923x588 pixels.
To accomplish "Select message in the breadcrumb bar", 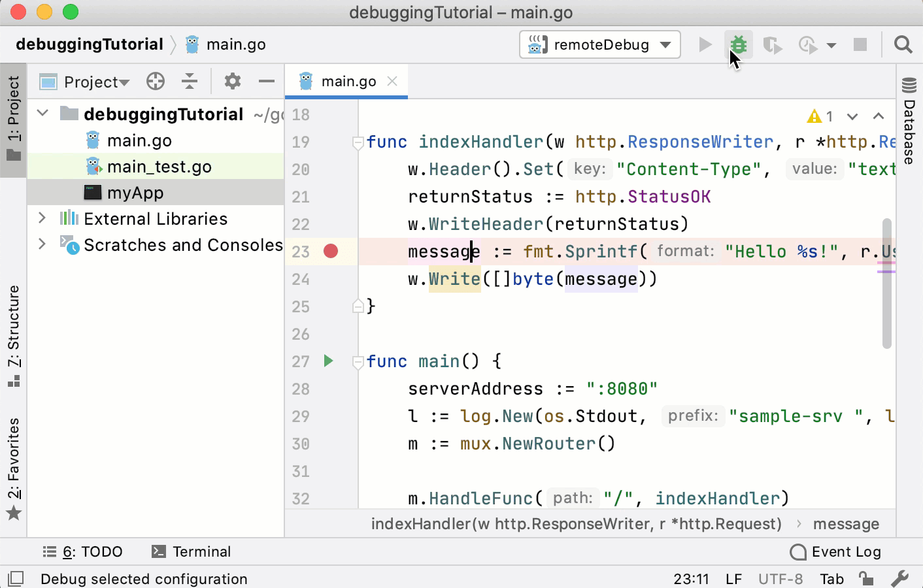I will click(846, 523).
